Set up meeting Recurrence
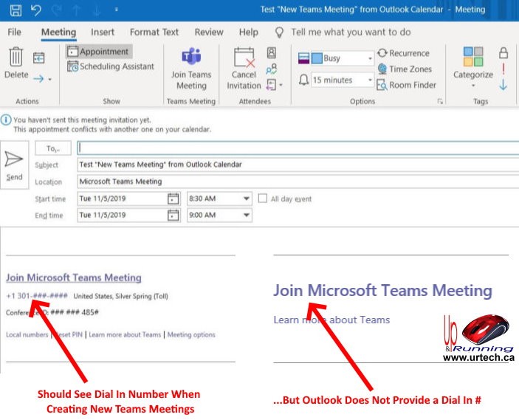519x420 pixels. (x=404, y=53)
